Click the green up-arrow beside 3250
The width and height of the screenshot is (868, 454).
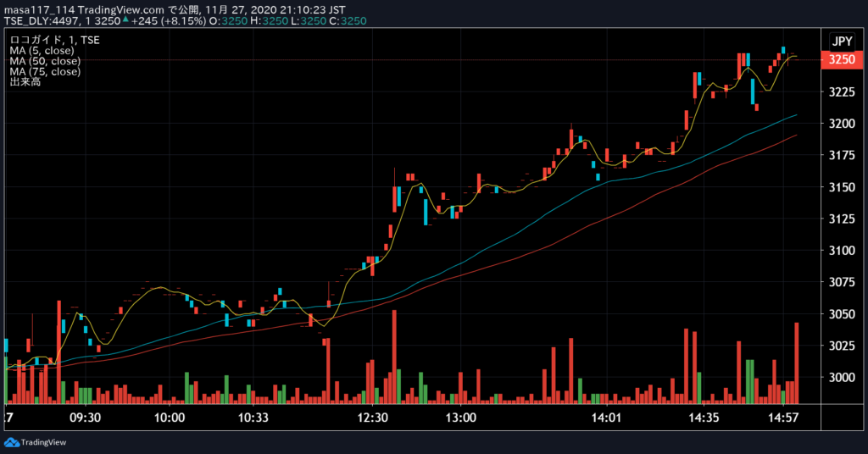tap(125, 20)
